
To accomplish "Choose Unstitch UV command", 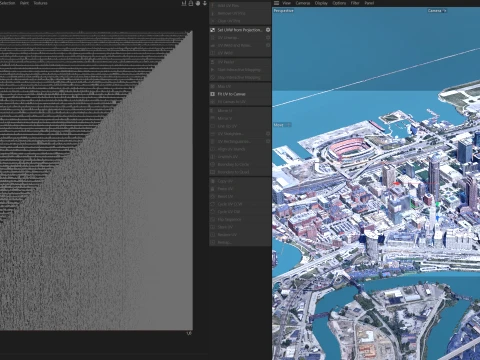I will click(240, 157).
